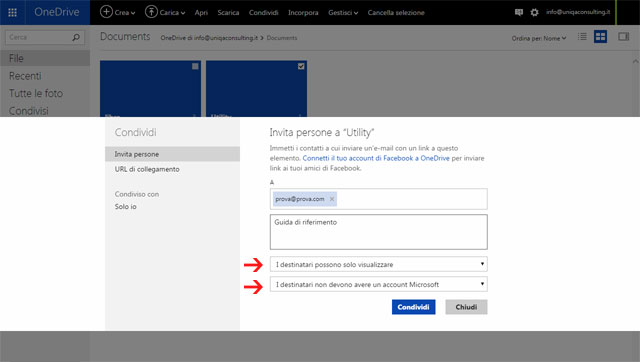Screen dimensions: 640x362
Task: Click Apri in the top bar
Action: pyautogui.click(x=201, y=13)
